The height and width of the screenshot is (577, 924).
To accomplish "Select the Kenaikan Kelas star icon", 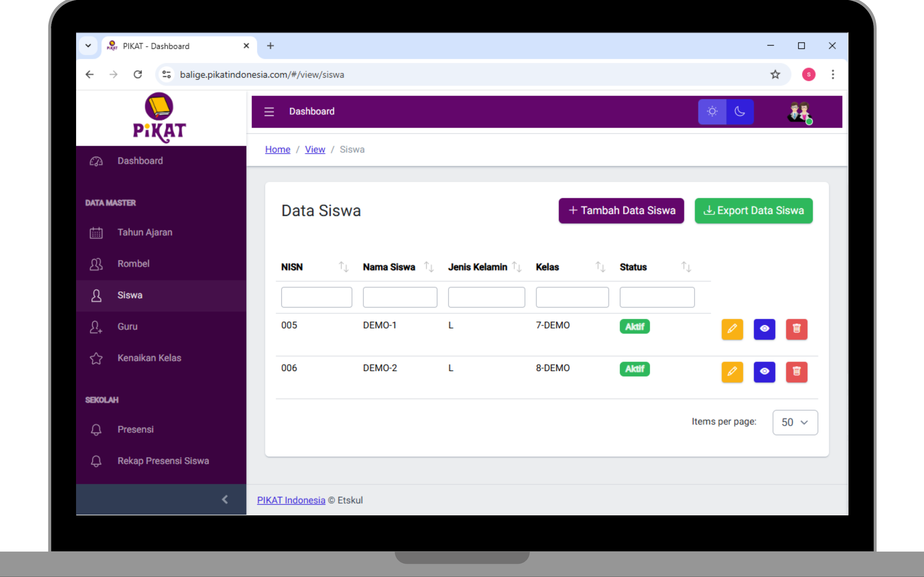I will click(96, 358).
